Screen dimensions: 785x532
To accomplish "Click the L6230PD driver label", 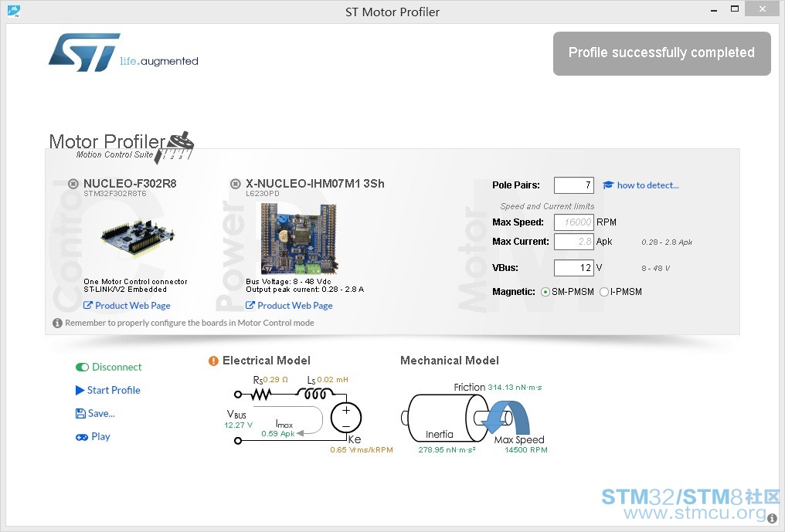I will 263,194.
